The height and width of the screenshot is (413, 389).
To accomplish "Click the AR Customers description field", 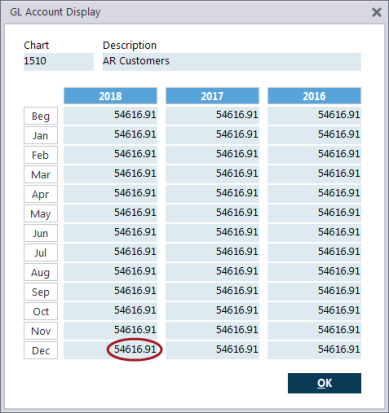I will coord(232,62).
